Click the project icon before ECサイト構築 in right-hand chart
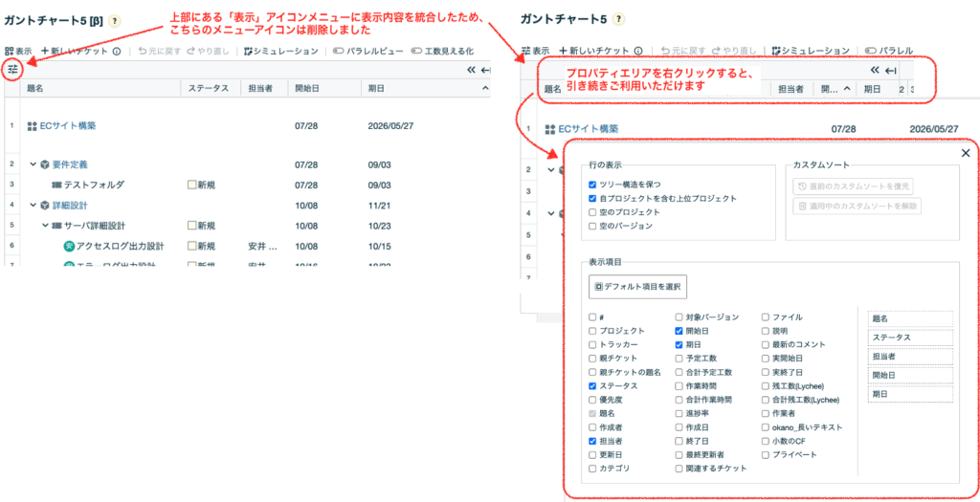The image size is (980, 502). pyautogui.click(x=550, y=129)
